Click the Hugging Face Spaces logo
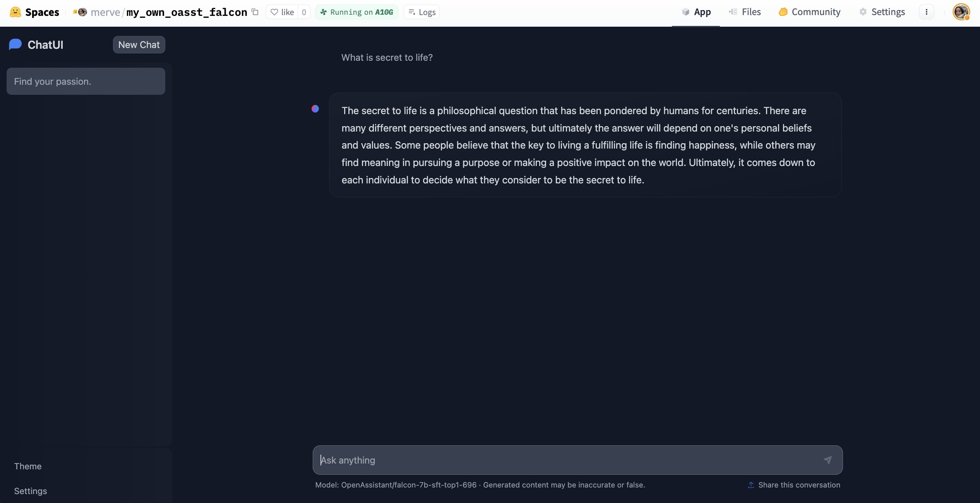Image resolution: width=980 pixels, height=503 pixels. 15,12
